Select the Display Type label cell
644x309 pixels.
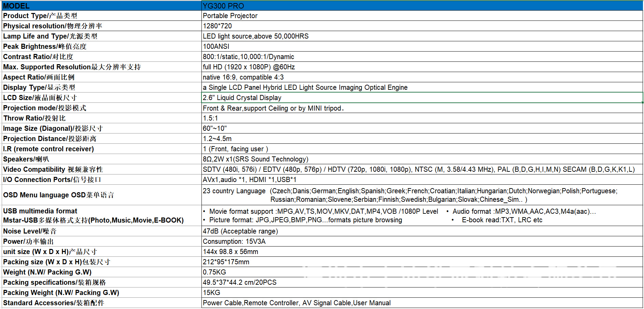(101, 87)
